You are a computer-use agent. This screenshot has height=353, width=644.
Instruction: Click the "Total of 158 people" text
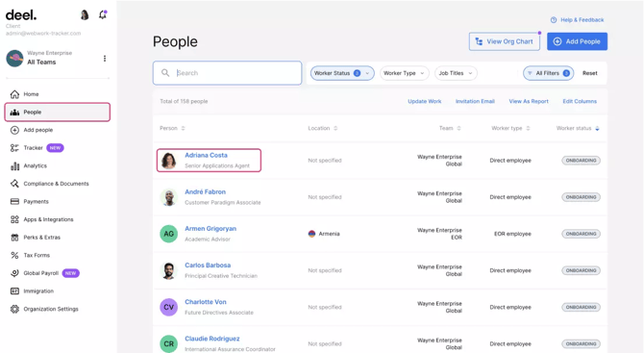point(184,101)
